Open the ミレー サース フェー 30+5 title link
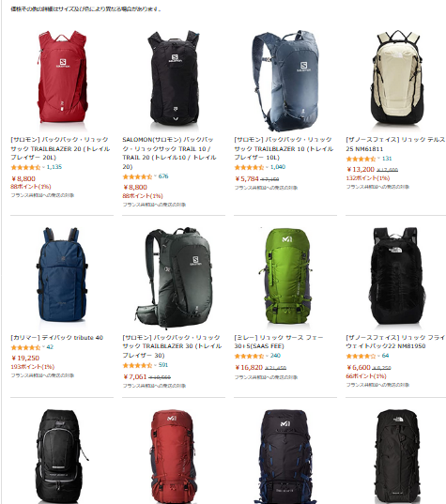This screenshot has height=504, width=446. tap(279, 342)
